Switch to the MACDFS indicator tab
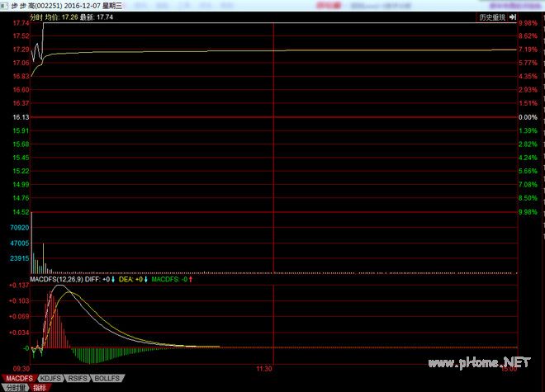 pyautogui.click(x=19, y=378)
